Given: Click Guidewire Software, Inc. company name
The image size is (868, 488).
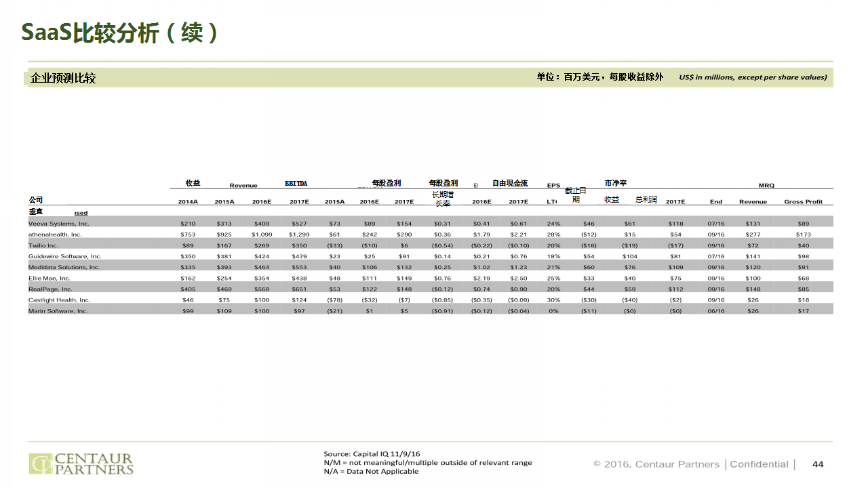Looking at the screenshot, I should [65, 256].
